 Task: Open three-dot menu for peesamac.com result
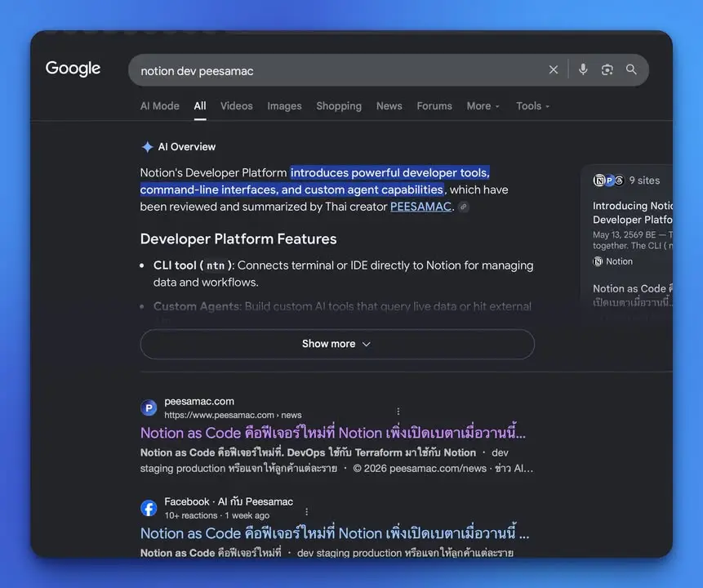[398, 411]
